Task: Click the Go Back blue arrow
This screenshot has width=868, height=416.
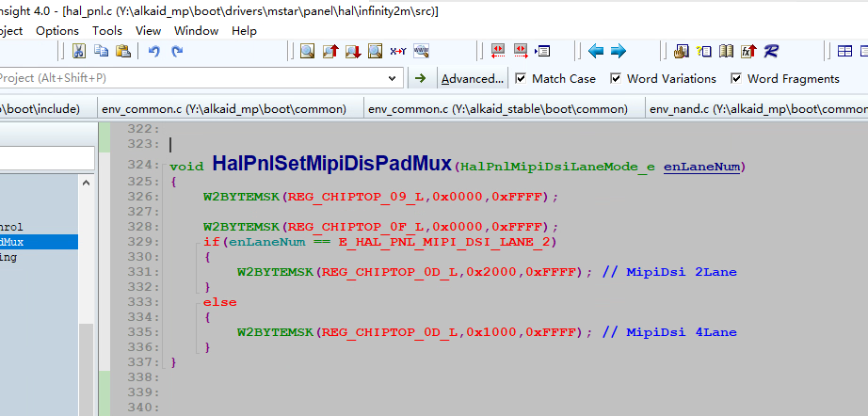Action: (596, 51)
